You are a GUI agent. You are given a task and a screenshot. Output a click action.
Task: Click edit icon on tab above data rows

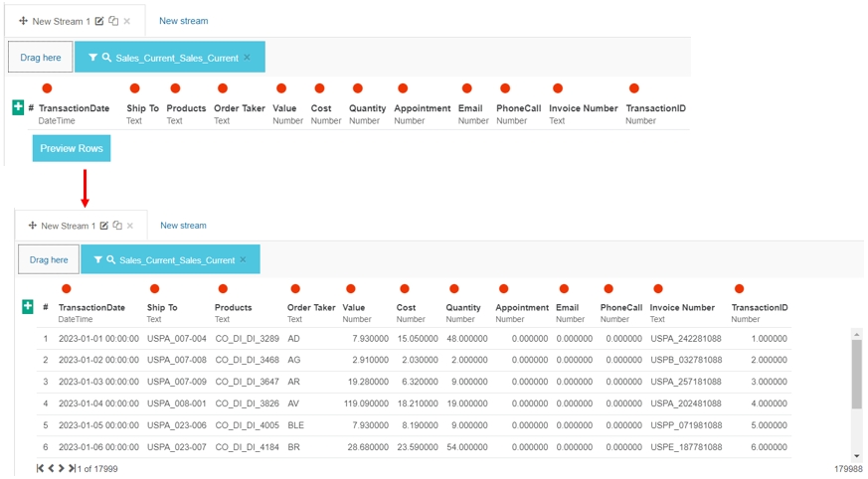point(104,226)
